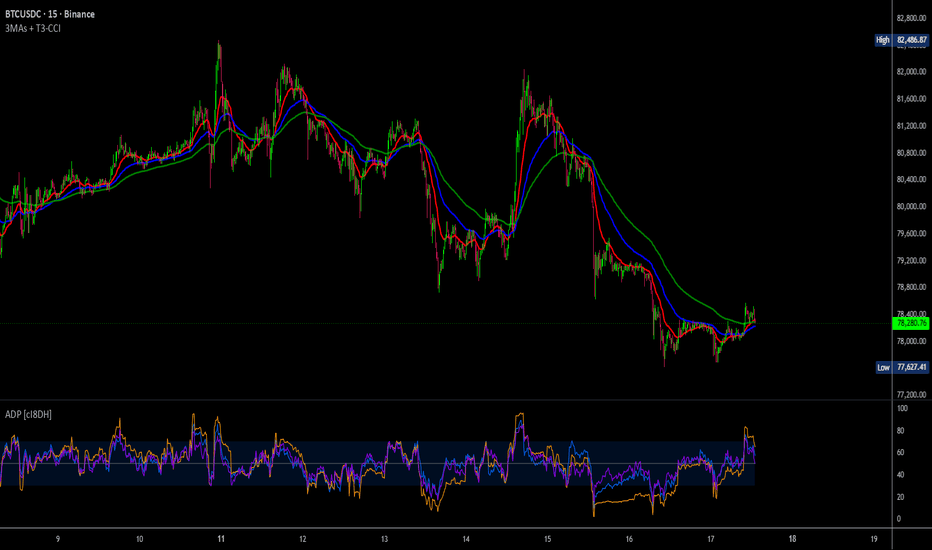
Task: Click date 10 on the time axis
Action: coord(139,539)
